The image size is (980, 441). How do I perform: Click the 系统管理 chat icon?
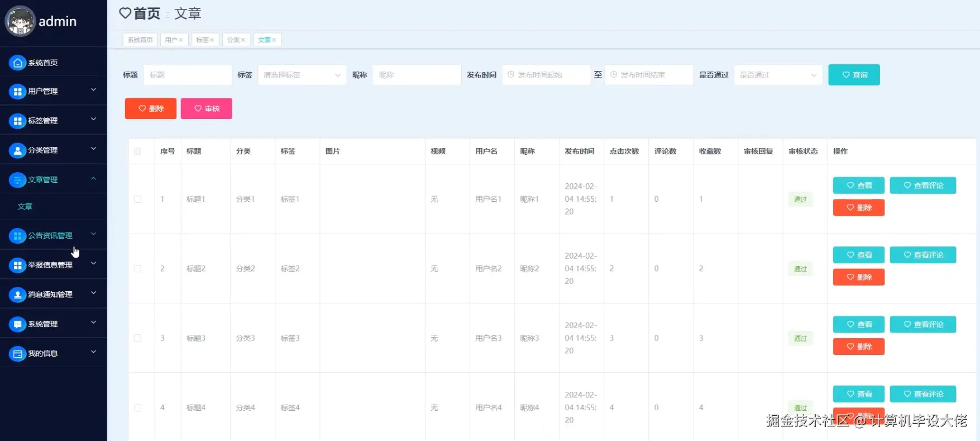tap(18, 324)
